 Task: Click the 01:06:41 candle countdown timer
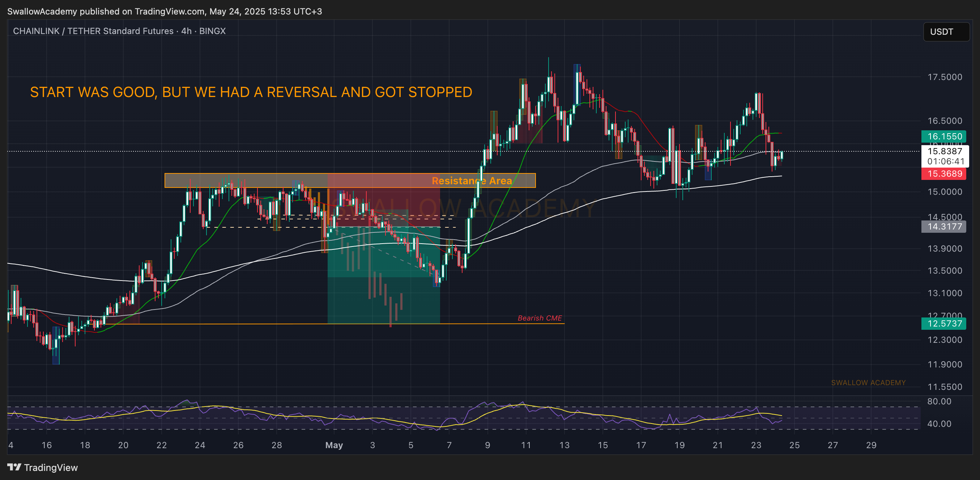[x=945, y=161]
